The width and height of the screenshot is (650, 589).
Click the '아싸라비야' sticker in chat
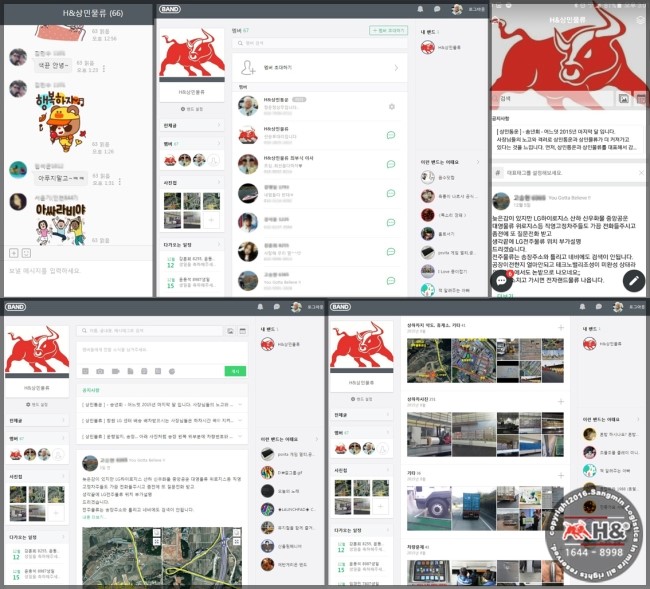pyautogui.click(x=61, y=223)
